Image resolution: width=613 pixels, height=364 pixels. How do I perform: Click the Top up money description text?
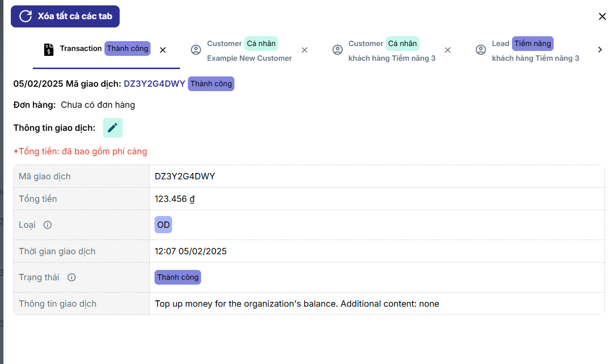297,304
